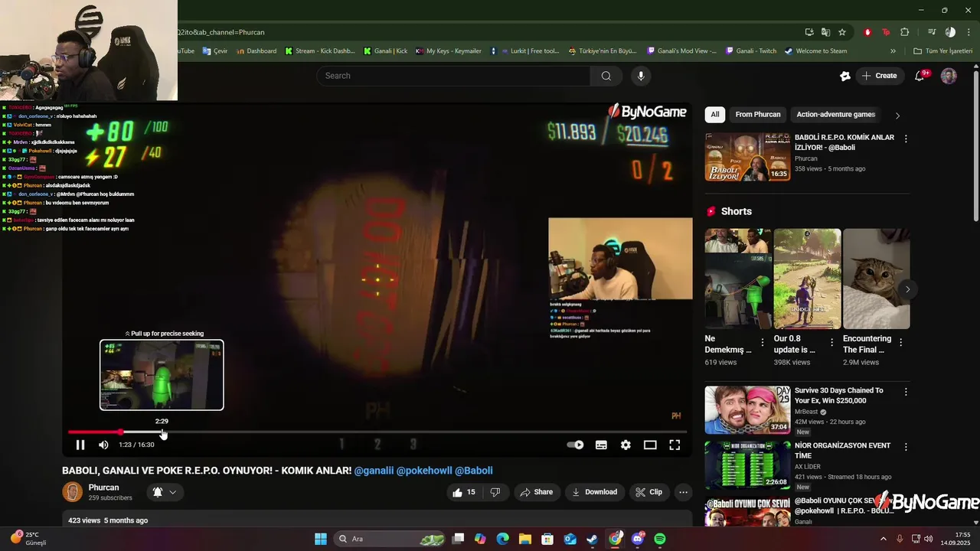Screen dimensions: 980x551
Task: Open MrBeast Survive 30 Days video
Action: [x=747, y=409]
